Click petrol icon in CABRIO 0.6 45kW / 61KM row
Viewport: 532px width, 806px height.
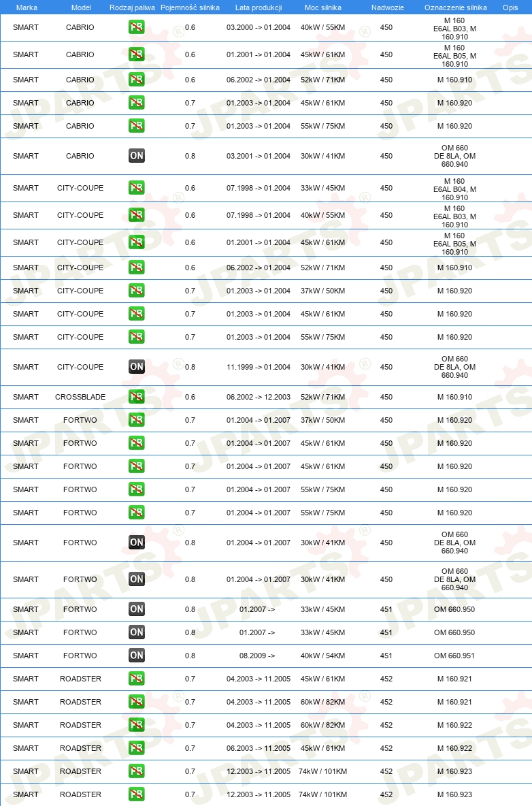click(x=137, y=54)
